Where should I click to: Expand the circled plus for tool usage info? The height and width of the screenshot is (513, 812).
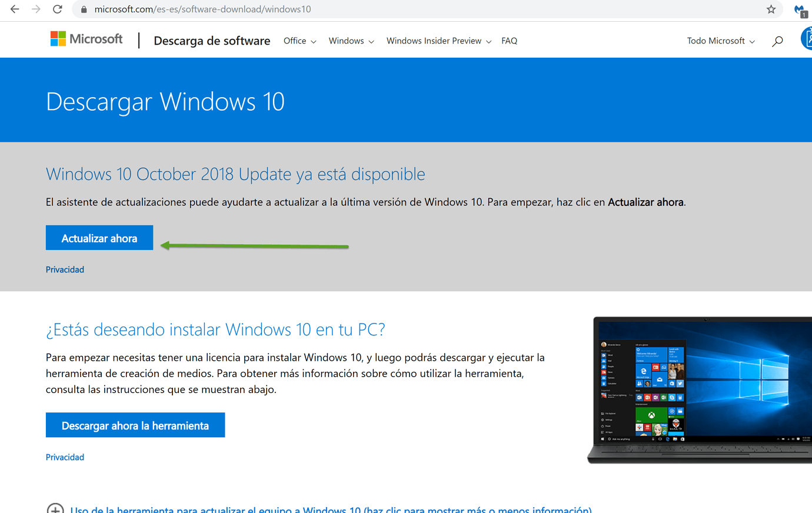[x=55, y=508]
